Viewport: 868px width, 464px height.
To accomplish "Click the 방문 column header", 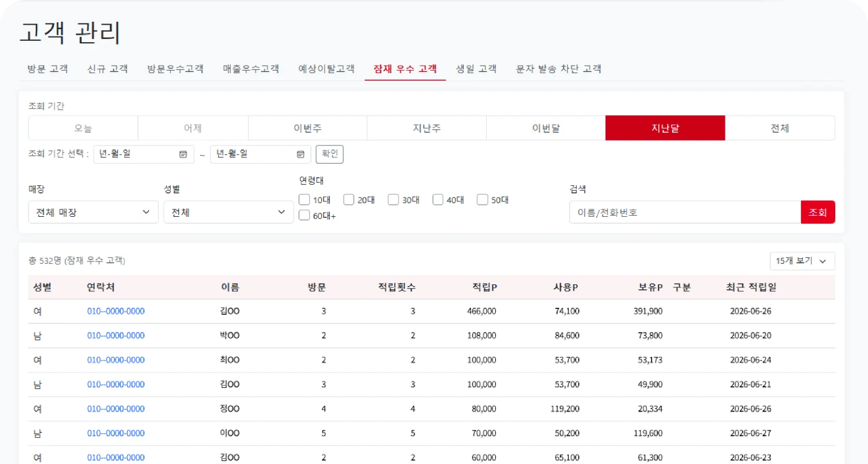I will tap(317, 287).
